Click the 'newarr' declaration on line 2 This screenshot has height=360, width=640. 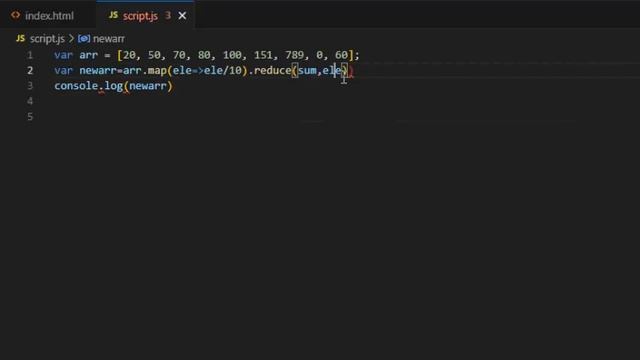[98, 71]
